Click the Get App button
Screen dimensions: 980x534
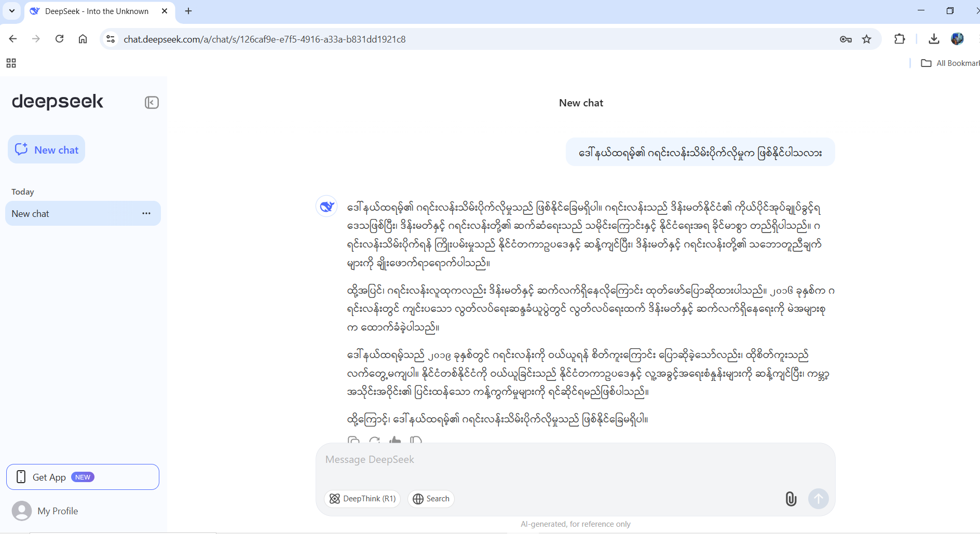point(83,477)
